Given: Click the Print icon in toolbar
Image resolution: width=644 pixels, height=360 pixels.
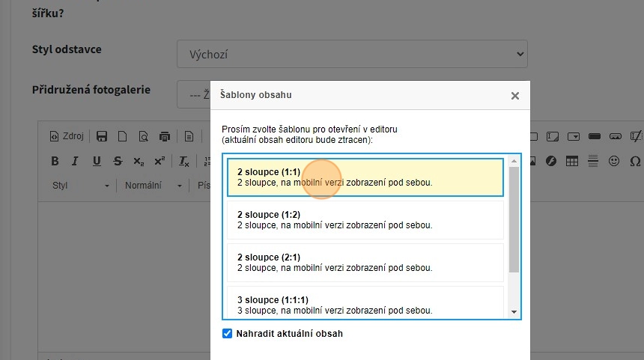Looking at the screenshot, I should click(165, 136).
